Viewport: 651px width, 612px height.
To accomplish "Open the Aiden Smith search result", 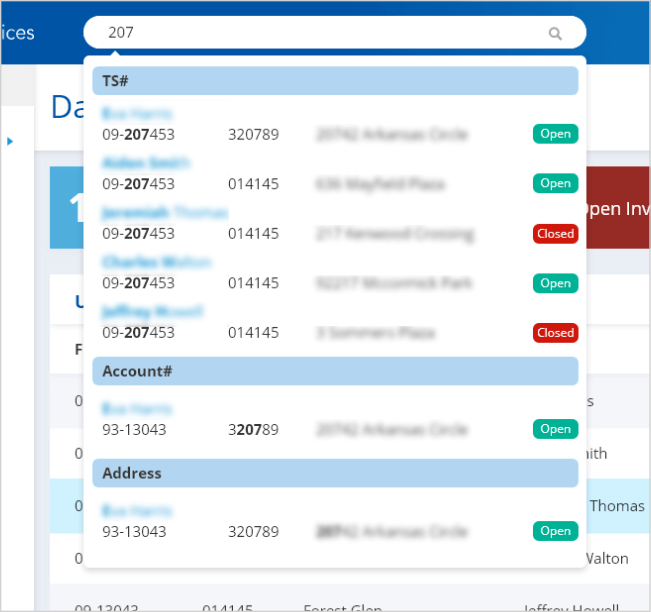I will 146,163.
